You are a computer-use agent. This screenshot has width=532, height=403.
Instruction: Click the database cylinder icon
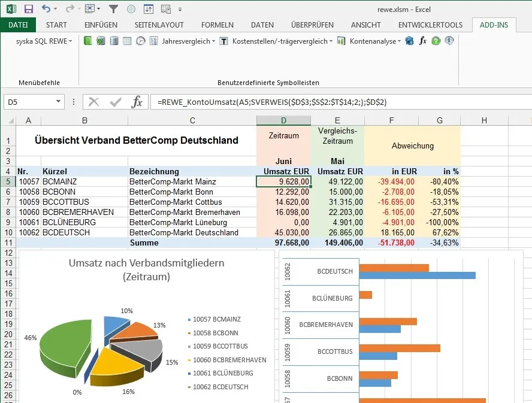[114, 41]
